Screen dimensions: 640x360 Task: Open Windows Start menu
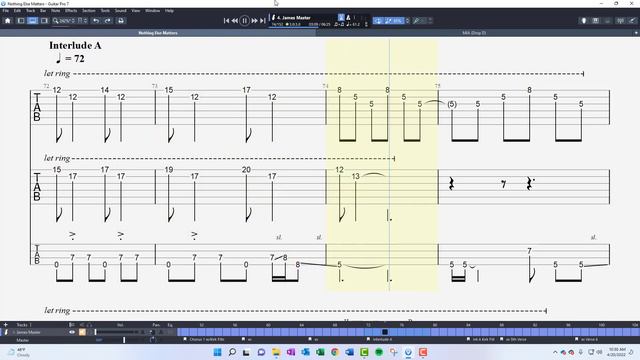click(x=218, y=352)
